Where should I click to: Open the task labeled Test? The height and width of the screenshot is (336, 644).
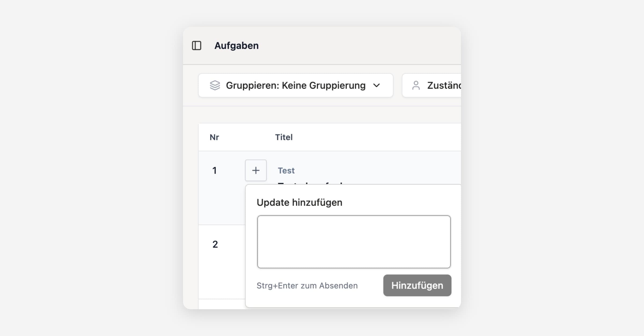[286, 171]
